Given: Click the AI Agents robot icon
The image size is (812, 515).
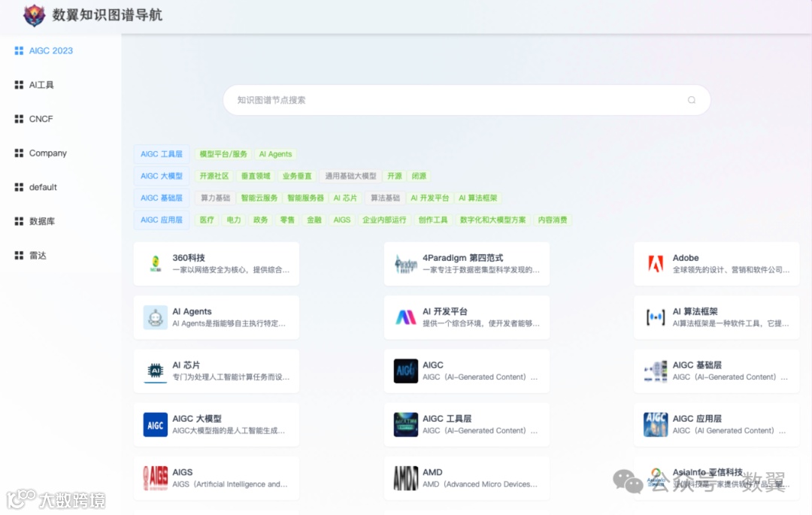Looking at the screenshot, I should pos(156,317).
